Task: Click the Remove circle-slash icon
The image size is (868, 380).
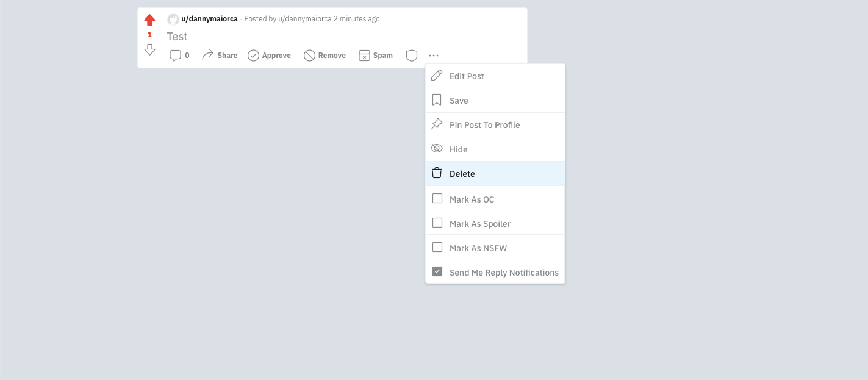Action: click(x=309, y=56)
